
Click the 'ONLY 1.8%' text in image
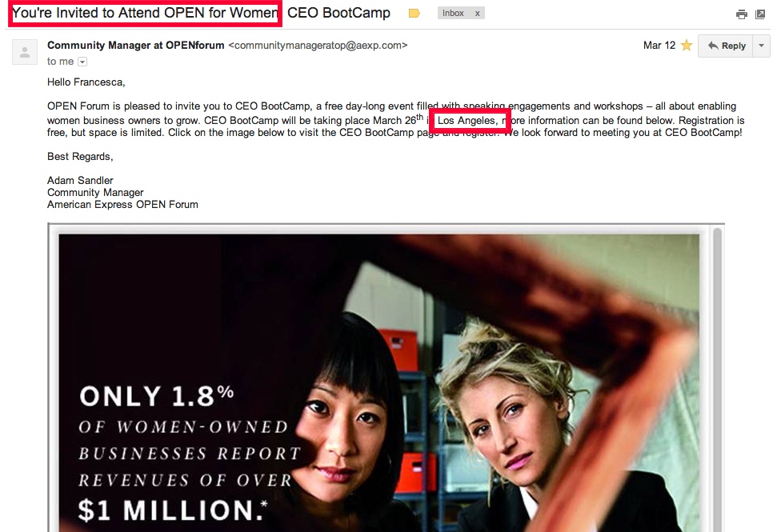156,396
